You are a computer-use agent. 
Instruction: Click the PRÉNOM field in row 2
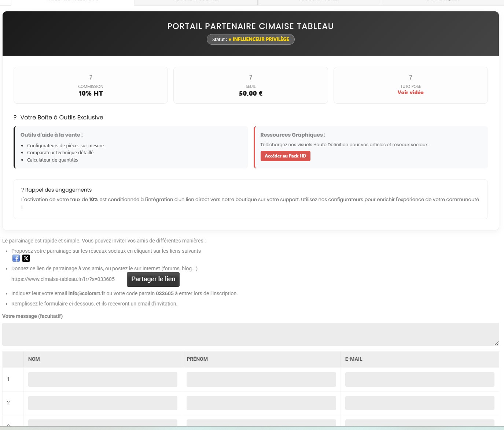pos(261,403)
